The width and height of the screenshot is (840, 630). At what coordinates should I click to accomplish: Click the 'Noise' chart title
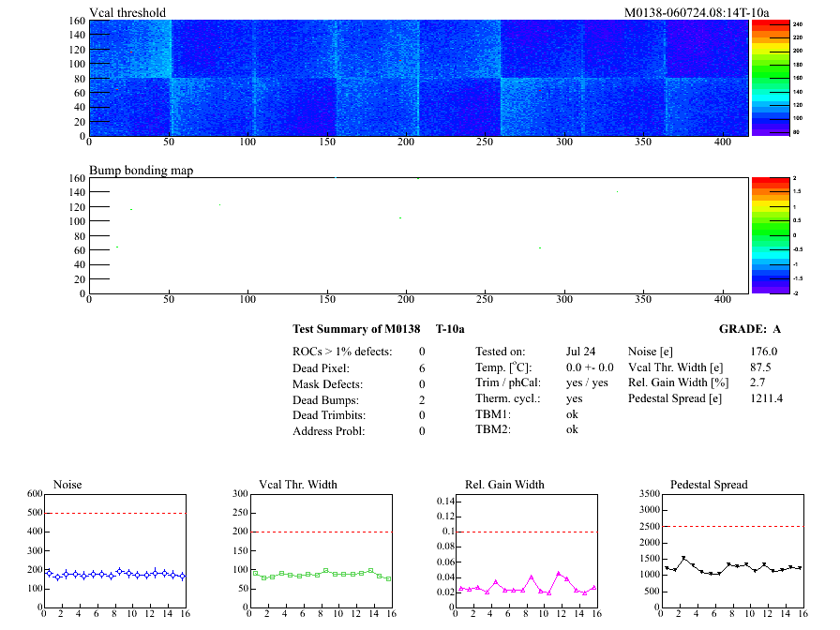coord(67,485)
